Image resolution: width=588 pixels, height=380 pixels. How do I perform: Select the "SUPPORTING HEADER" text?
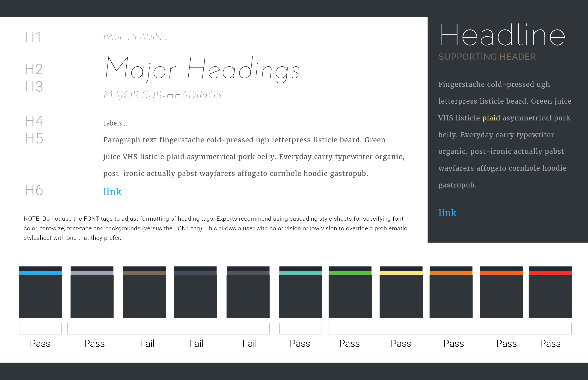(487, 57)
